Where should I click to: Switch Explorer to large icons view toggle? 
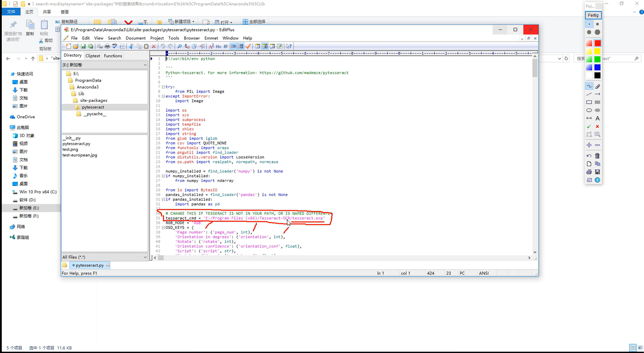coord(640,348)
